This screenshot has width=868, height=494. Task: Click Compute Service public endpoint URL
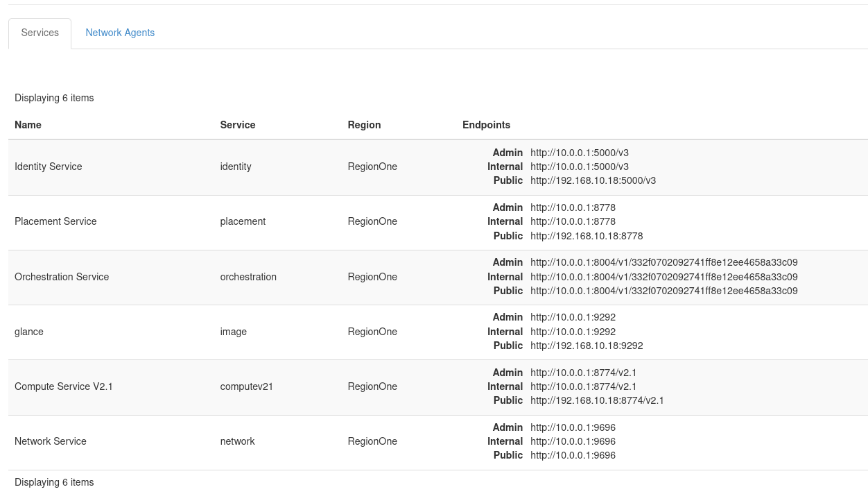(597, 400)
